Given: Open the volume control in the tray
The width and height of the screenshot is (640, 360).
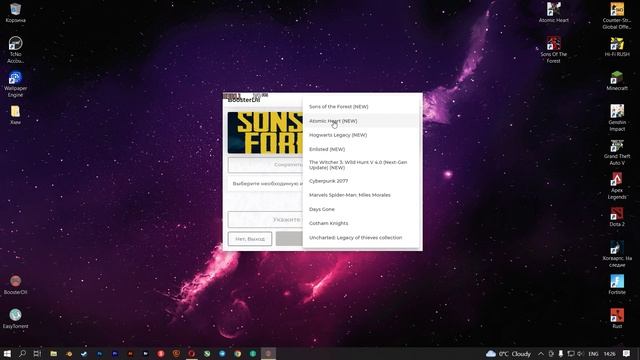Looking at the screenshot, I should (x=580, y=353).
